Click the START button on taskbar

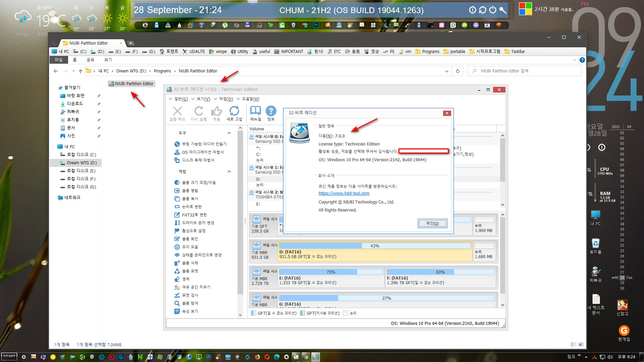9,356
